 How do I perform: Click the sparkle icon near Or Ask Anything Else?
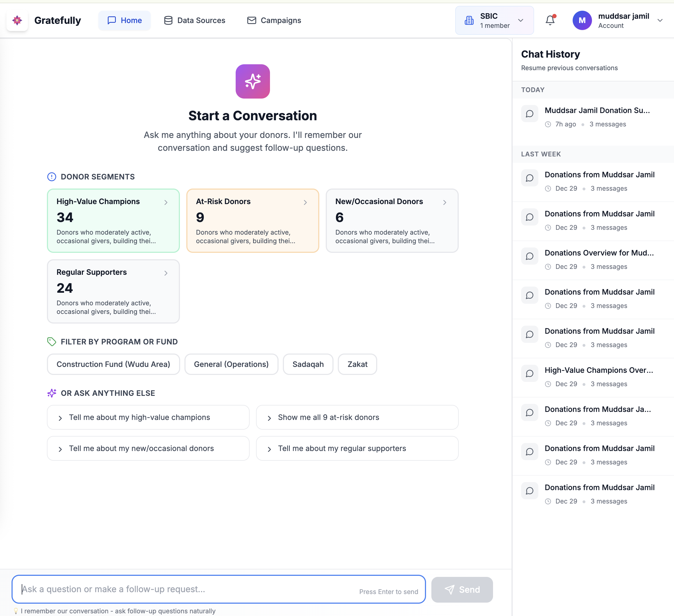(52, 393)
